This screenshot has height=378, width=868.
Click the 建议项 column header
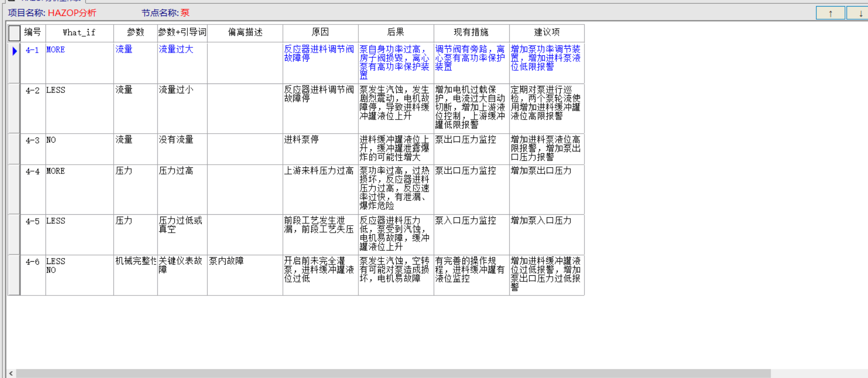click(x=547, y=33)
